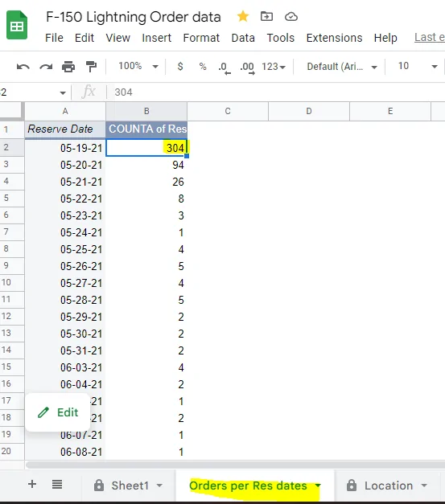Open the font size 10 dropdown
This screenshot has height=504, width=445.
[x=418, y=66]
